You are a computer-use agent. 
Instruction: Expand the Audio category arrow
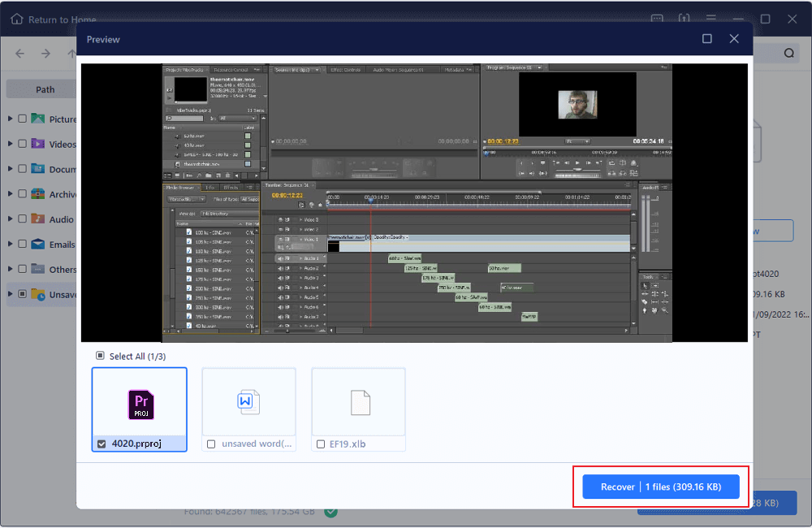10,219
